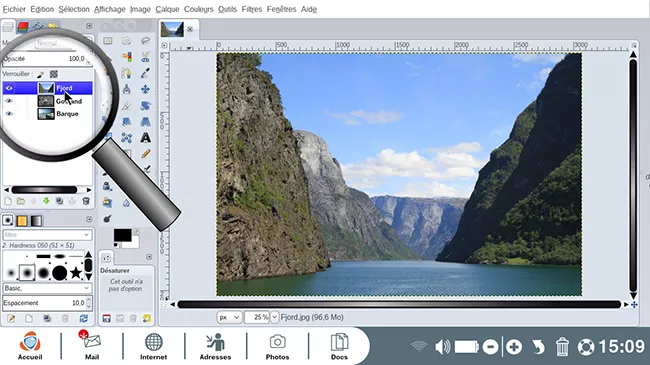Screen dimensions: 650x365
Task: Click the Photos taskbar button
Action: pos(277,346)
